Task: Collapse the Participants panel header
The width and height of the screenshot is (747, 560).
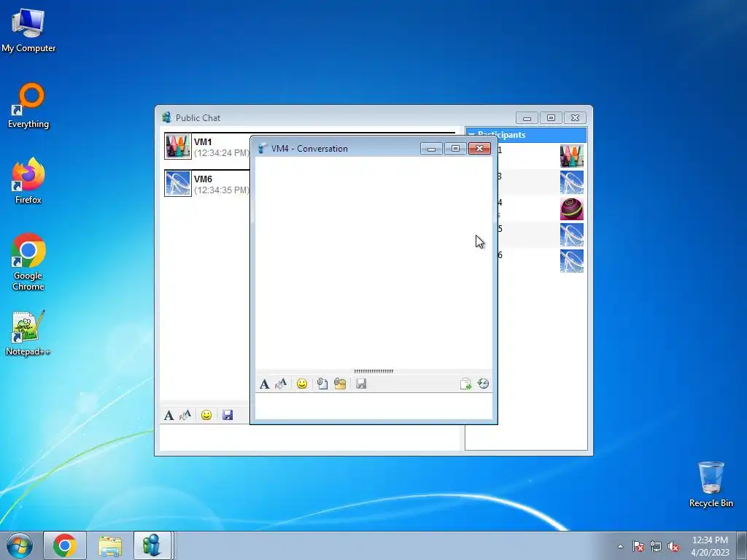Action: point(526,135)
